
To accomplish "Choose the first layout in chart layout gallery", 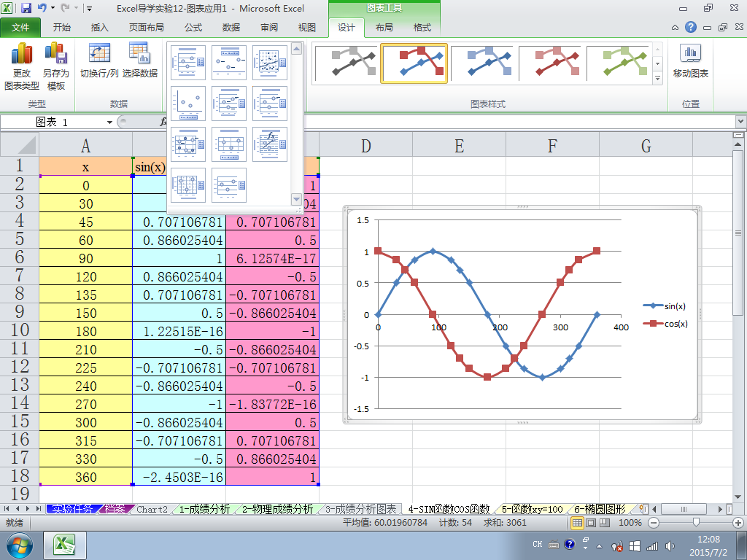I will click(188, 63).
